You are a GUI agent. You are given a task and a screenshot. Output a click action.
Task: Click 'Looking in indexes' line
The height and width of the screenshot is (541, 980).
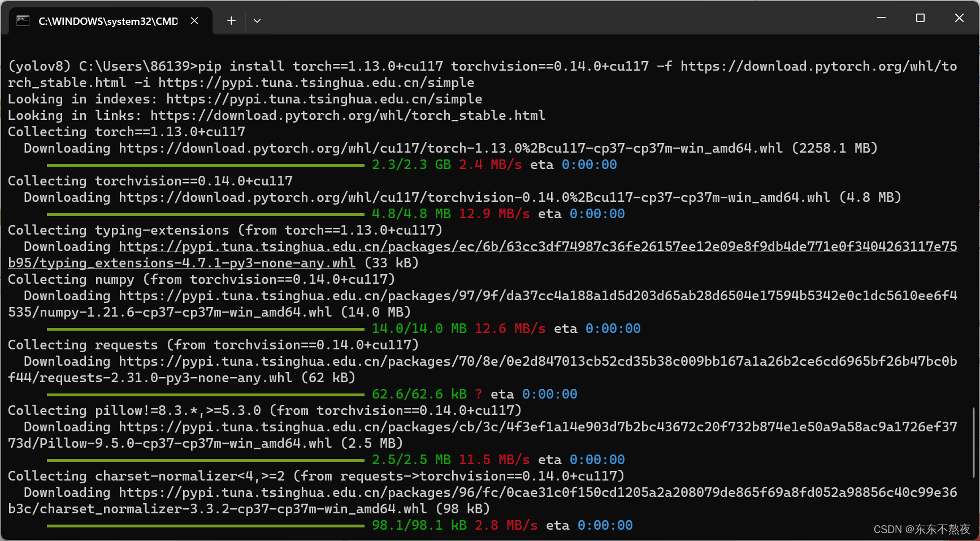click(x=245, y=99)
